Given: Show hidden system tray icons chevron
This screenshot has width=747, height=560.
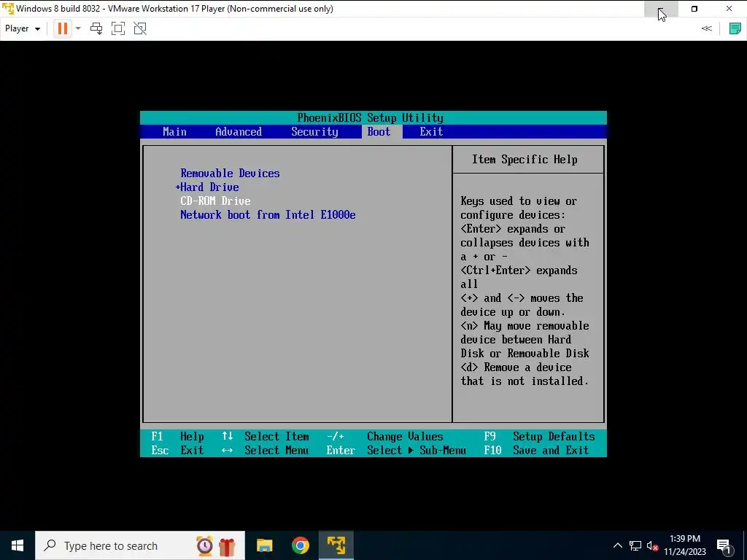Looking at the screenshot, I should coord(617,545).
